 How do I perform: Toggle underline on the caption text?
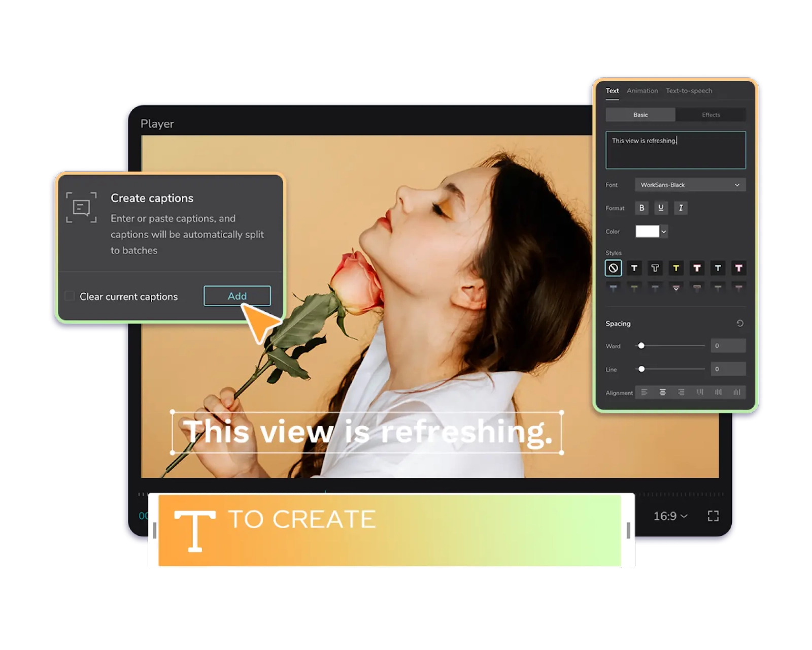[x=661, y=208]
